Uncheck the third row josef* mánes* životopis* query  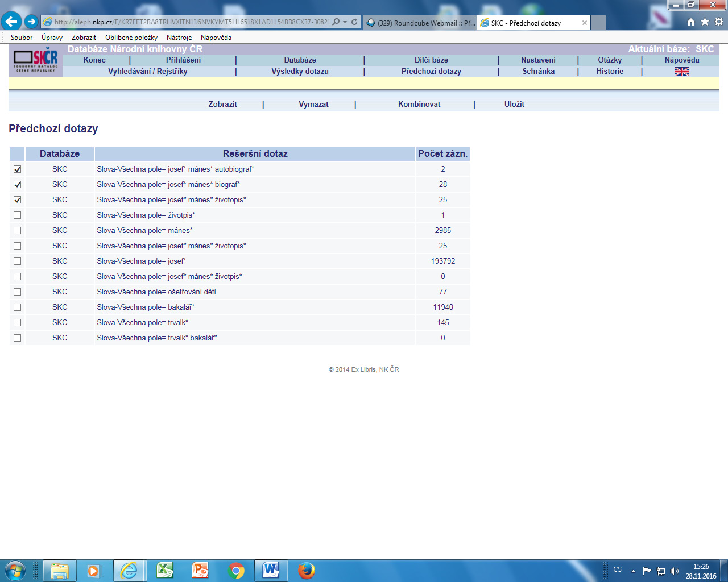coord(17,200)
